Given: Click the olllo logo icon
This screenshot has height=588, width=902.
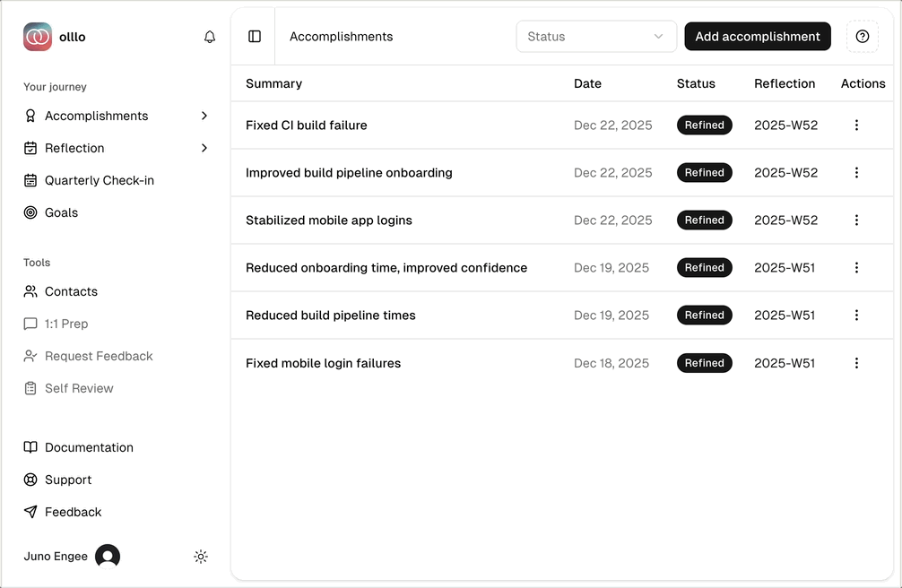Looking at the screenshot, I should click(x=38, y=37).
